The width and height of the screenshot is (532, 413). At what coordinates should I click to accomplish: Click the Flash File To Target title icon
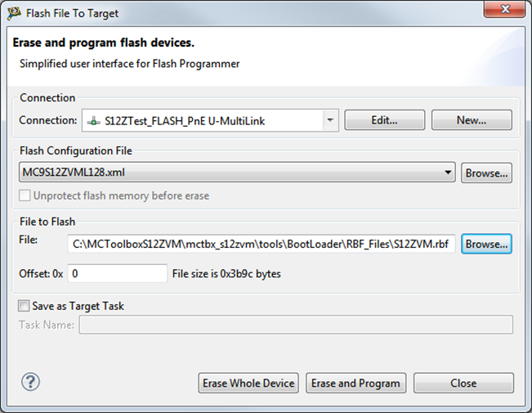click(x=14, y=12)
